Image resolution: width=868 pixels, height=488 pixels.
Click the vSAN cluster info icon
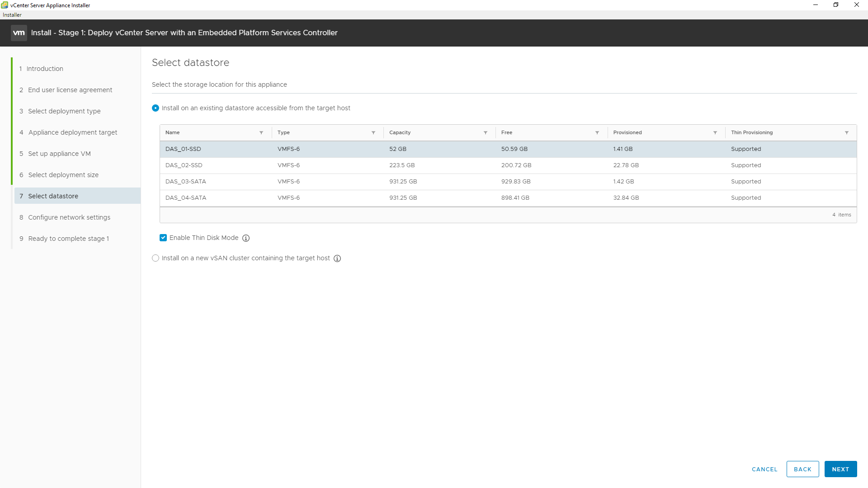point(337,258)
